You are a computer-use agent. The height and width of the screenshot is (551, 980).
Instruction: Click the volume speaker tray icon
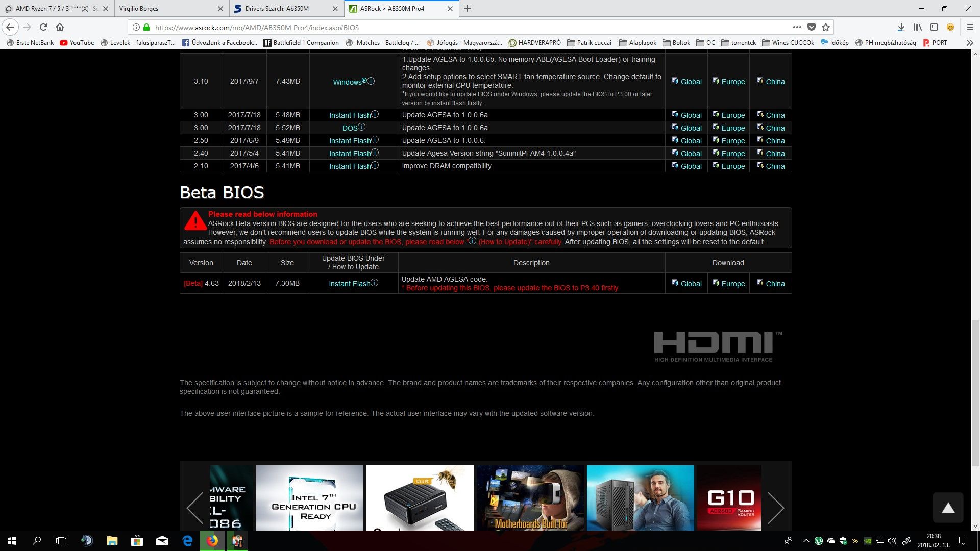point(892,541)
